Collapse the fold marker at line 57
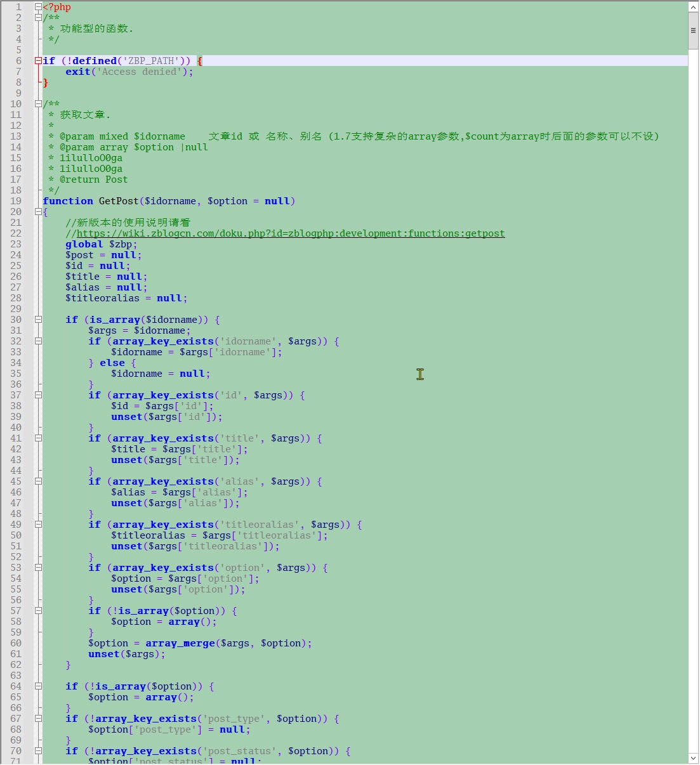Screen dimensions: 700x765 [x=38, y=611]
